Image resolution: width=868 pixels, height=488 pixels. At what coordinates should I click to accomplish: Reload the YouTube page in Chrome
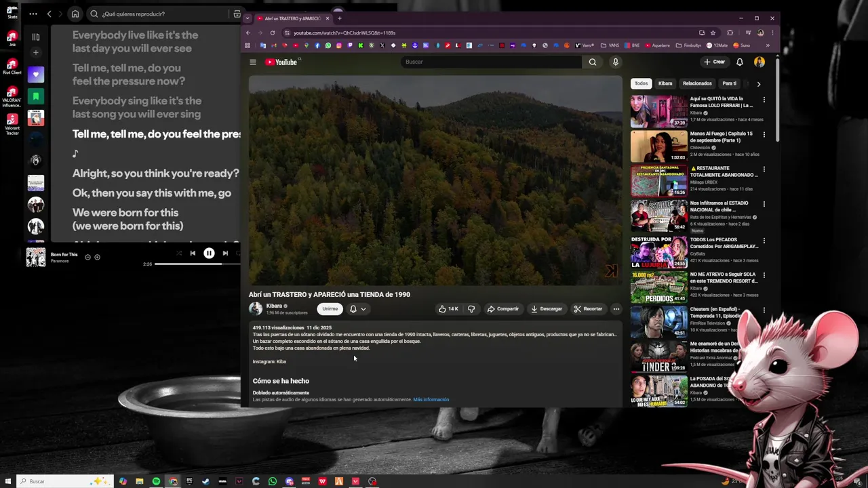(x=273, y=33)
